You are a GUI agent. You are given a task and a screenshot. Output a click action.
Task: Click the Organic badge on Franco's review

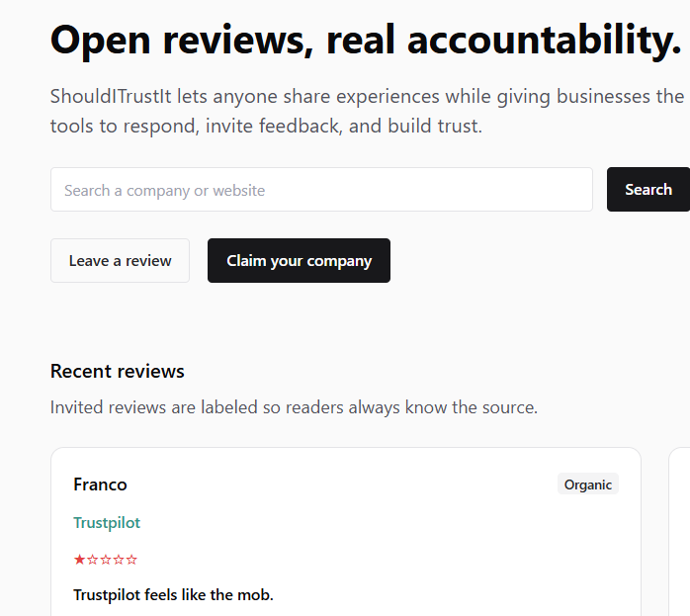[587, 484]
